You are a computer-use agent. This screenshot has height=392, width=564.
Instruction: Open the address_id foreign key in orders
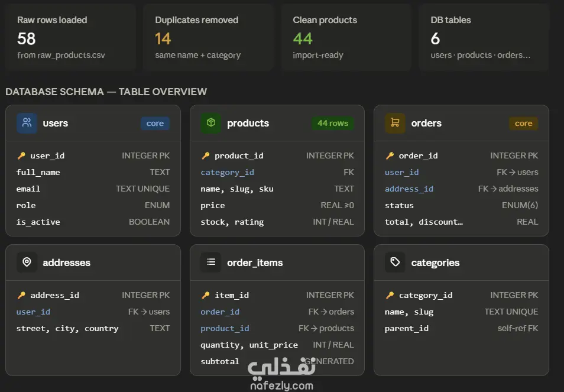pyautogui.click(x=409, y=189)
